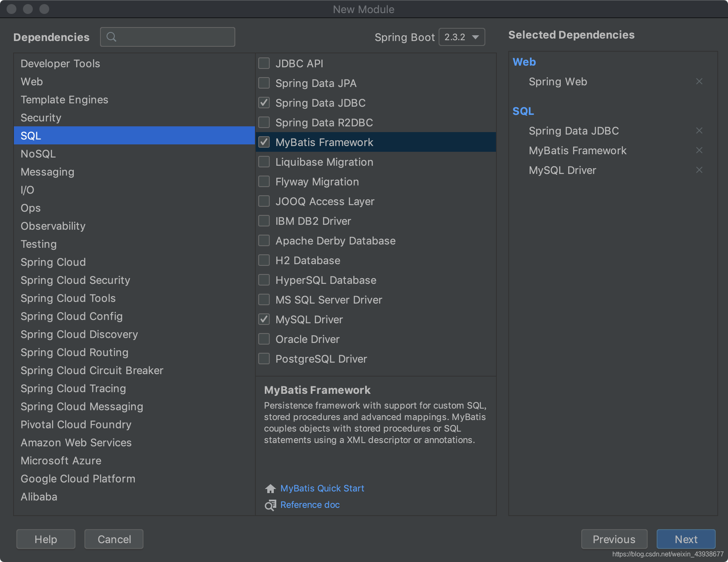
Task: Select Developer Tools category
Action: click(x=134, y=64)
